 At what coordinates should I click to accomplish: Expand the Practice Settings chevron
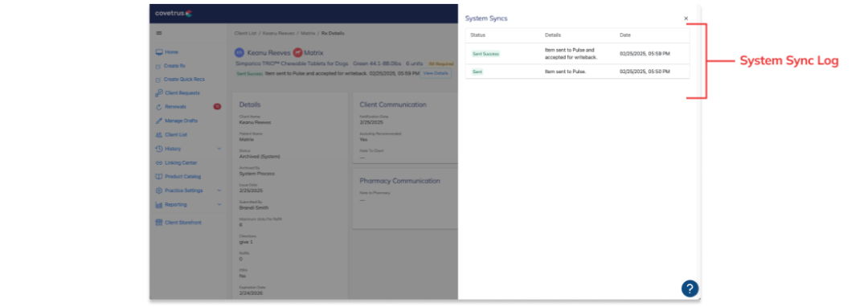(x=219, y=190)
